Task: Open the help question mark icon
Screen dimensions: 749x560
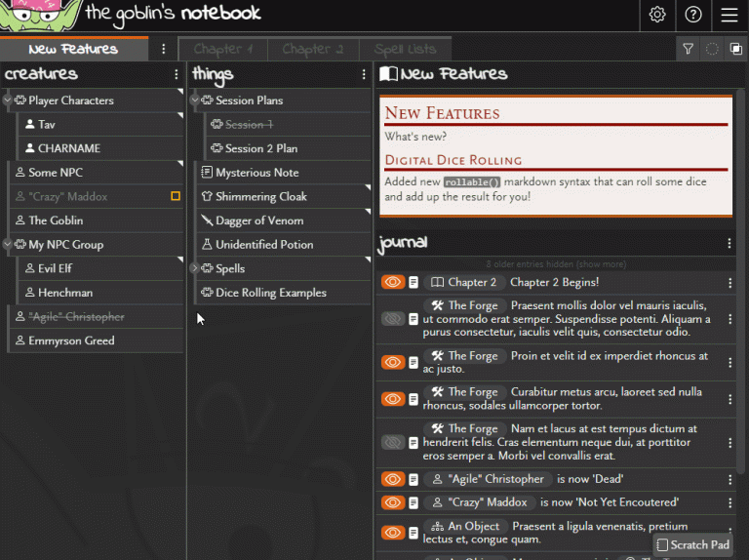Action: [693, 15]
